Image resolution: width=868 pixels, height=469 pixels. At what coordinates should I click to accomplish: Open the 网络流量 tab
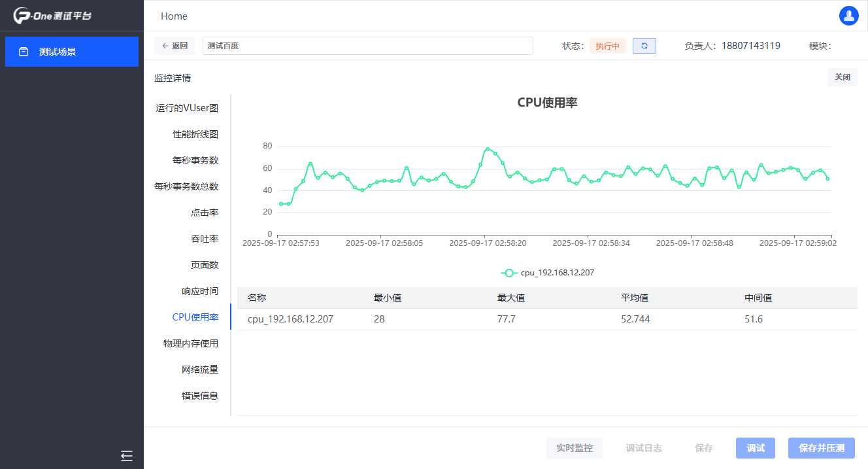point(199,370)
